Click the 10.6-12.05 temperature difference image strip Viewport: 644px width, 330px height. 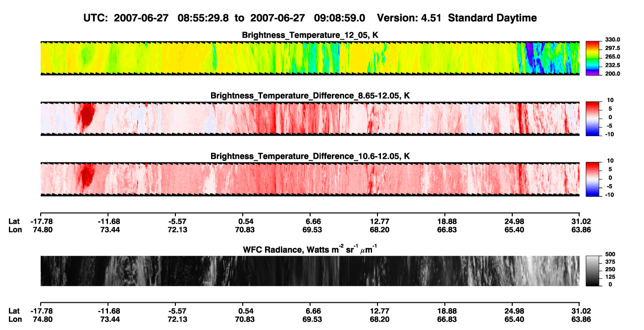(310, 180)
